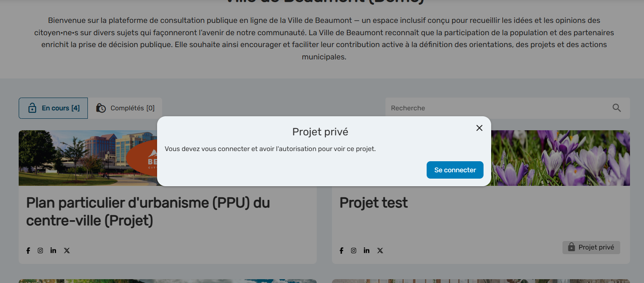The height and width of the screenshot is (283, 644).
Task: Share PPU project on Facebook
Action: click(28, 250)
